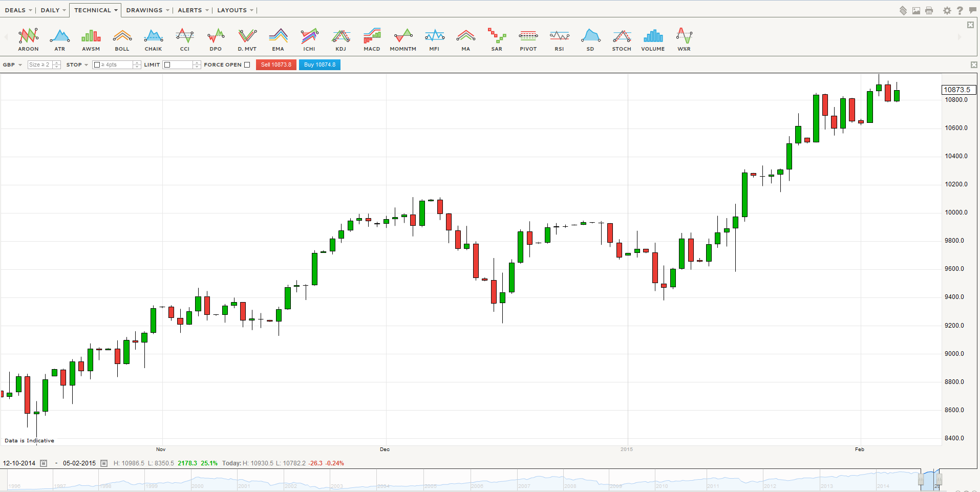Open the ALERTS menu
Screen dimensions: 980x492
click(193, 10)
